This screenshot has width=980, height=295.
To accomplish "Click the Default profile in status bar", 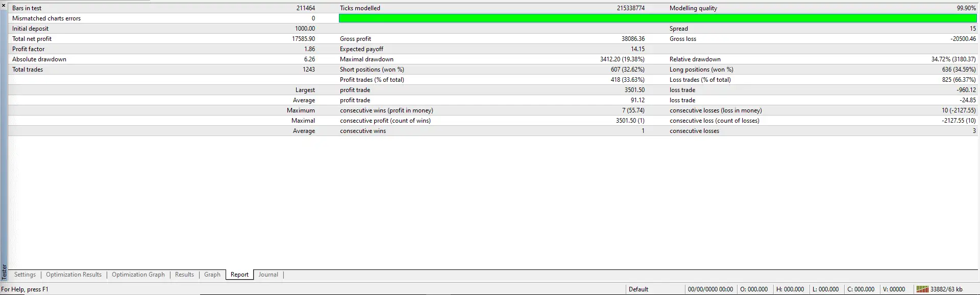I will (x=639, y=289).
